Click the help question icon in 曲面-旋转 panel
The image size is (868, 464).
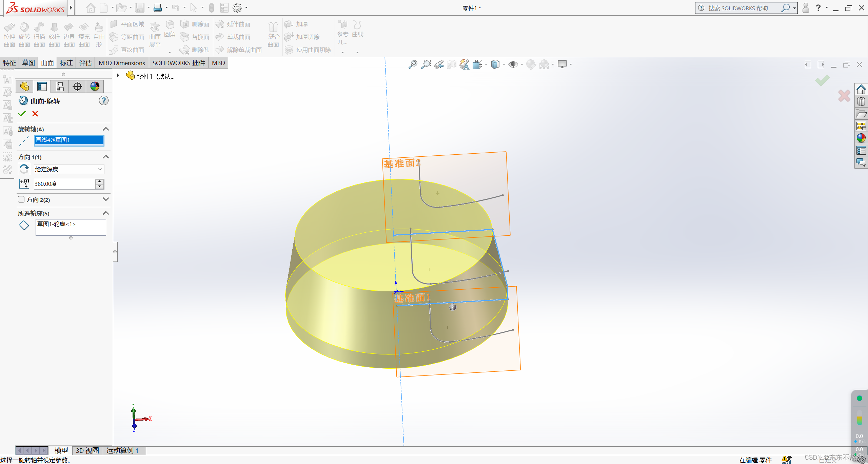tap(104, 100)
